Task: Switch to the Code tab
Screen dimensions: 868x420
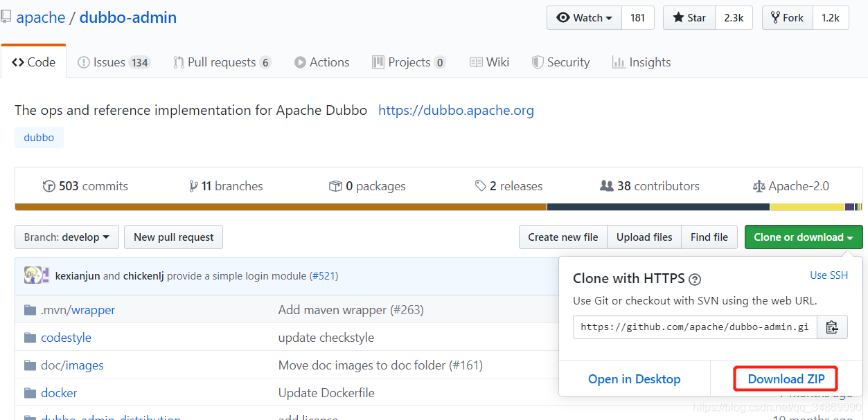Action: 34,62
